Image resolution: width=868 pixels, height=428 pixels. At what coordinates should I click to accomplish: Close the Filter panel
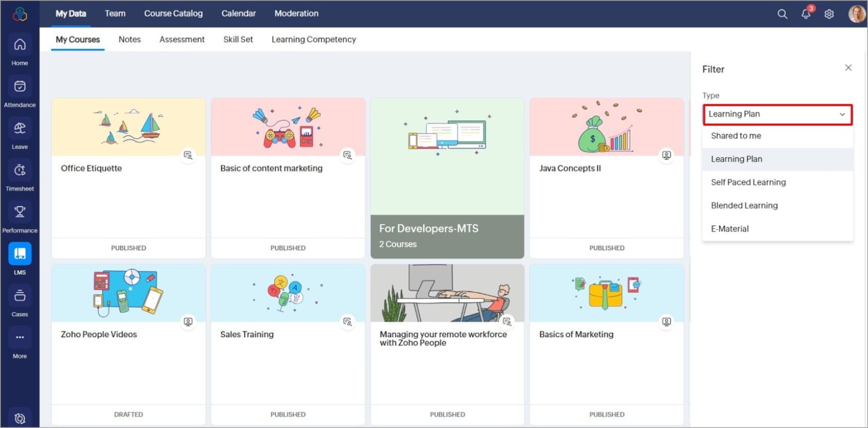[x=848, y=68]
